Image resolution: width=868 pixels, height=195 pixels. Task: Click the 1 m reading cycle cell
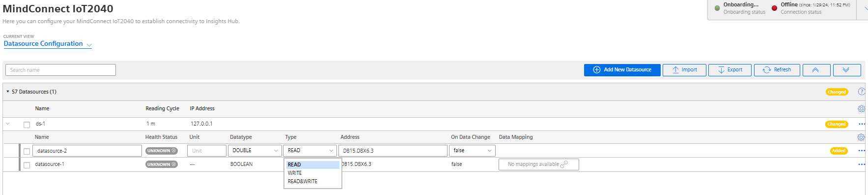point(151,124)
